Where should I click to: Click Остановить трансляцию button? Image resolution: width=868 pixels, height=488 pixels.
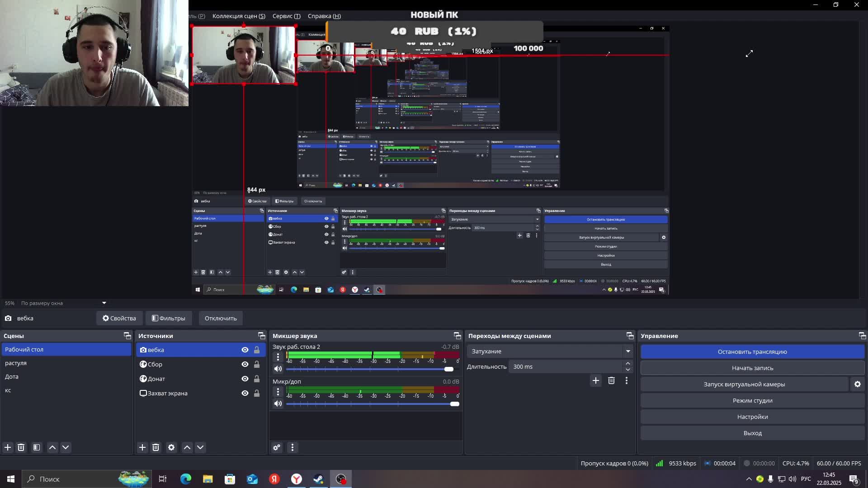click(752, 352)
